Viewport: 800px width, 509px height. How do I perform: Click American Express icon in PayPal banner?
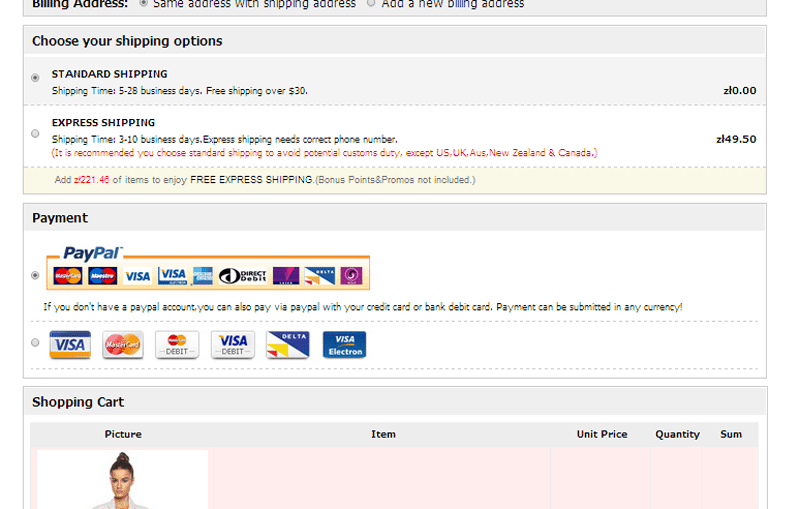coord(203,276)
